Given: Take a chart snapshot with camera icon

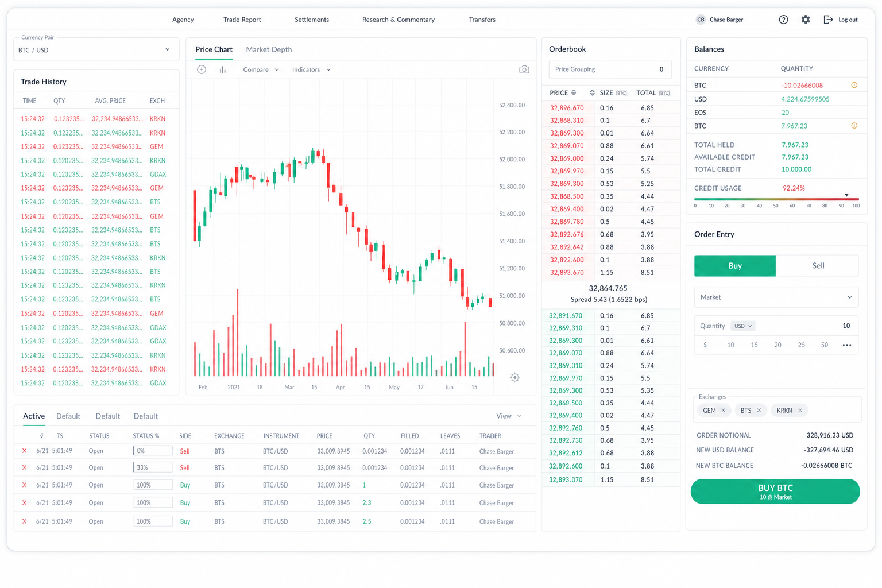Looking at the screenshot, I should [x=524, y=69].
